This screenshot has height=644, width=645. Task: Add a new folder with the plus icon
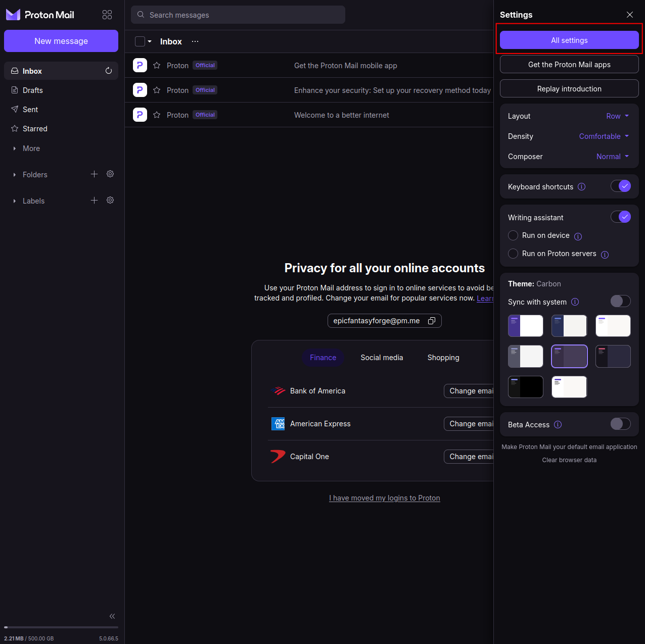click(94, 174)
